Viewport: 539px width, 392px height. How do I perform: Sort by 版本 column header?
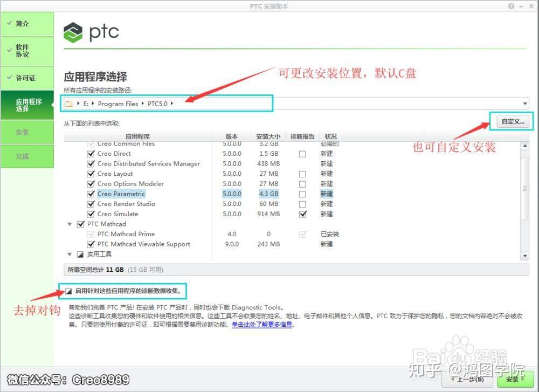[x=232, y=136]
